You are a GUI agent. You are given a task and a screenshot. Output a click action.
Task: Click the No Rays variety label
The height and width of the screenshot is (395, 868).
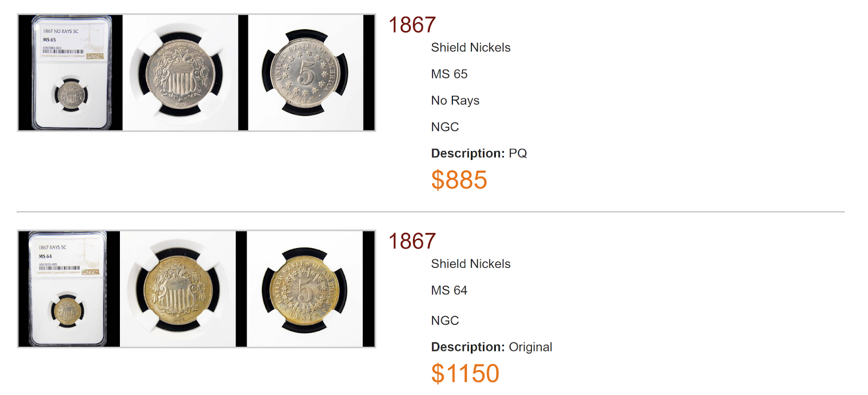click(x=455, y=101)
